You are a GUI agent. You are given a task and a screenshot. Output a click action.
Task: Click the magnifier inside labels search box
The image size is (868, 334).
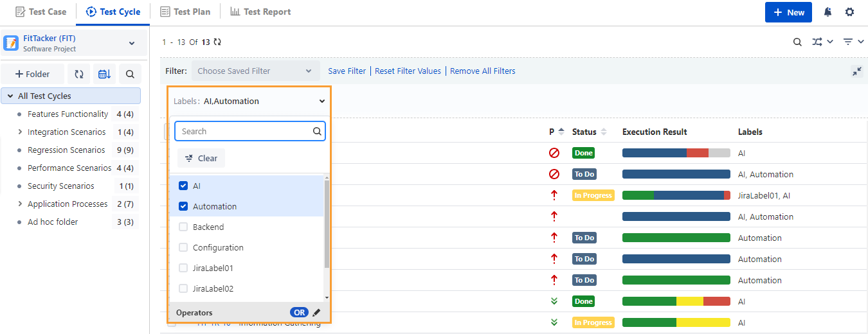click(x=317, y=131)
